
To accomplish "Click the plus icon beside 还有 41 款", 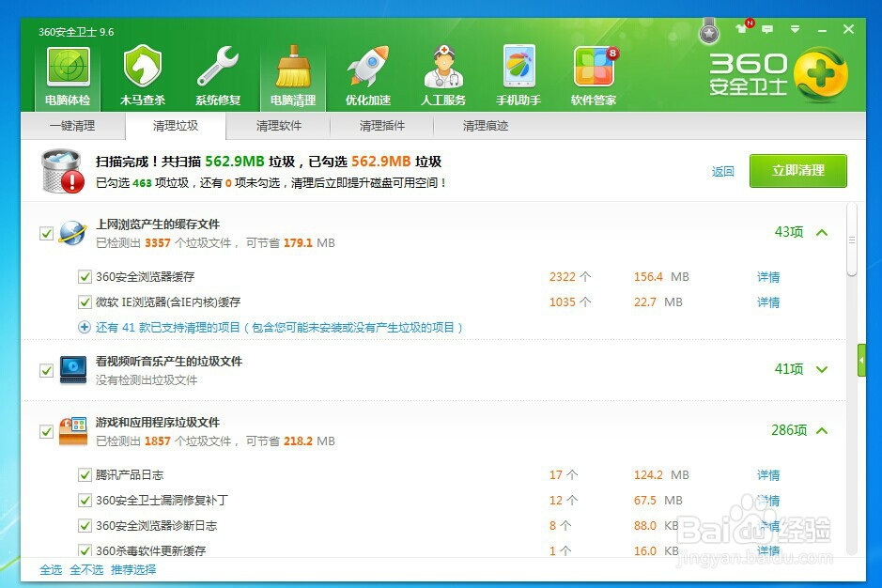I will coord(85,327).
